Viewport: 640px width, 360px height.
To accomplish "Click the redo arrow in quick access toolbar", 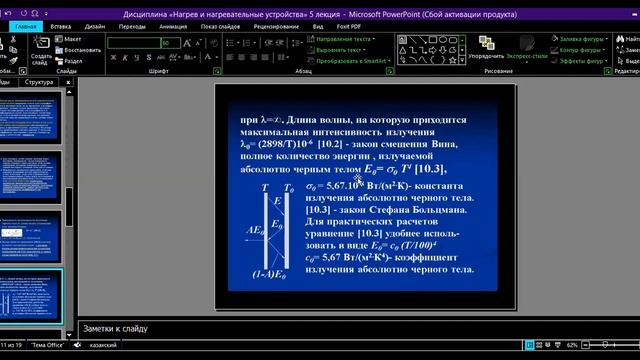I will (24, 13).
